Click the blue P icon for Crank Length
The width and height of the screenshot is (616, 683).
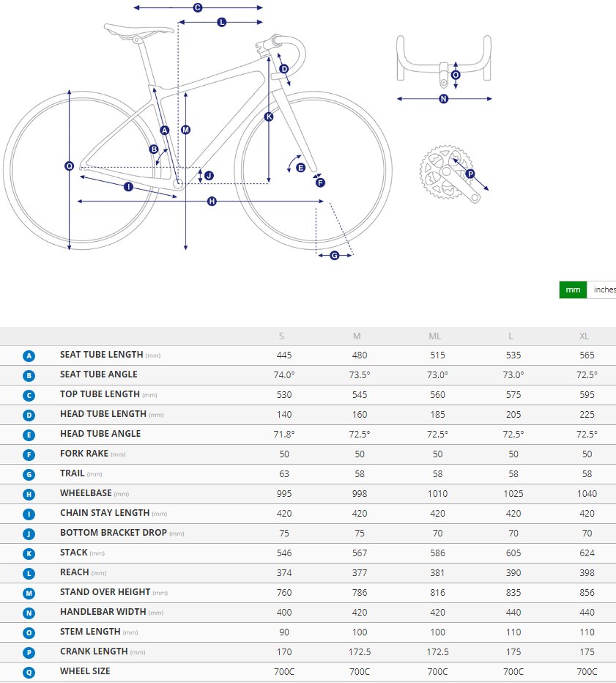coord(29,652)
